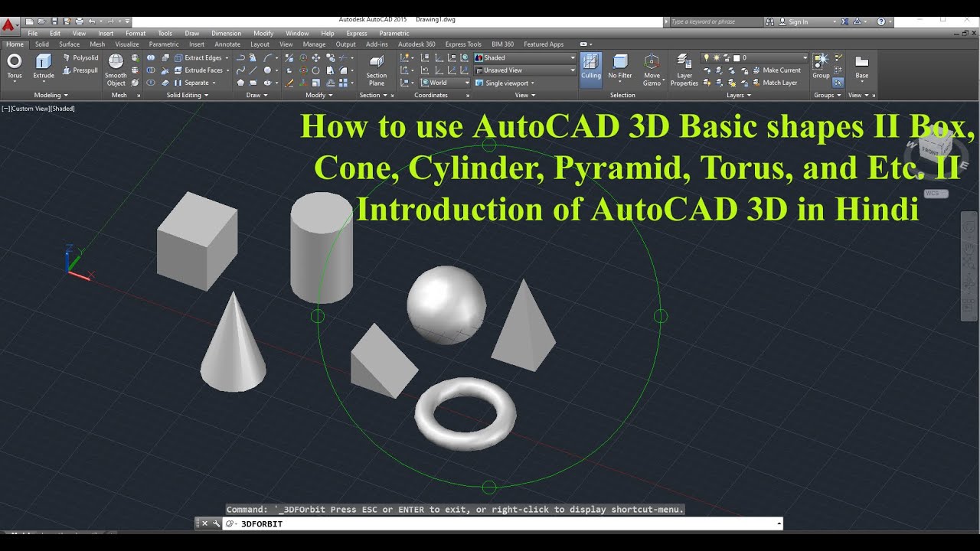This screenshot has height=551, width=980.
Task: Click the Extract Edges tool
Action: coord(201,58)
